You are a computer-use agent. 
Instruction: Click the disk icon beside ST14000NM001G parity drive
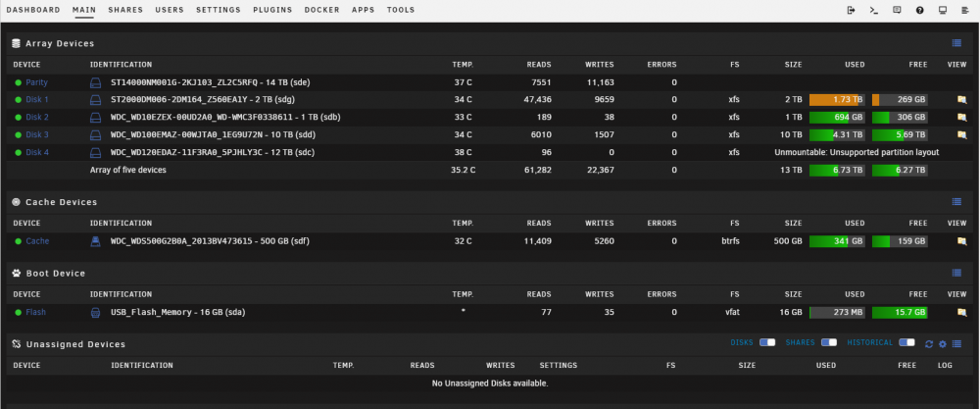[x=96, y=82]
